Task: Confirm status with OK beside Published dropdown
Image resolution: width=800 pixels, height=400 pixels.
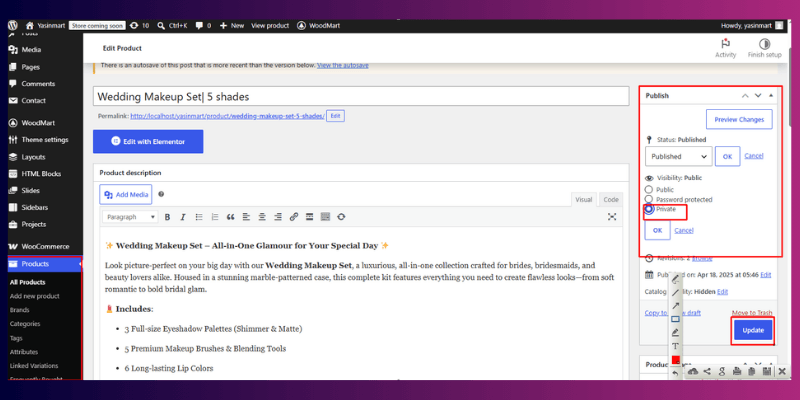Action: click(728, 157)
